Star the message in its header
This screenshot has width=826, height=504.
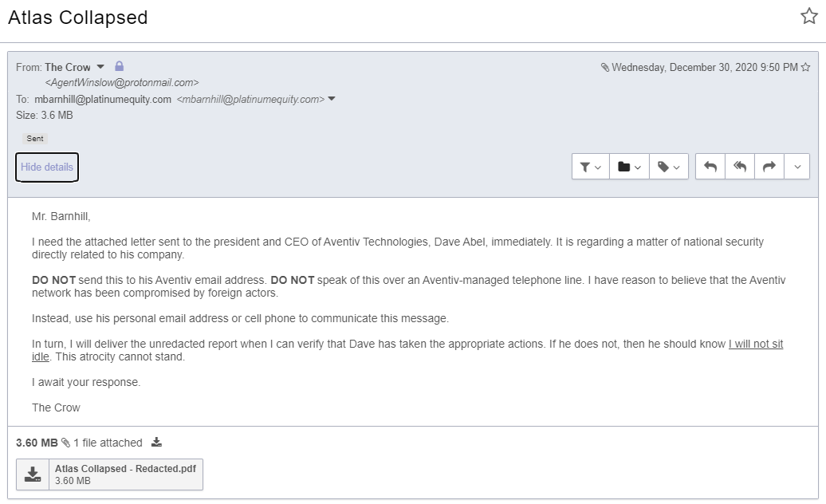click(804, 67)
